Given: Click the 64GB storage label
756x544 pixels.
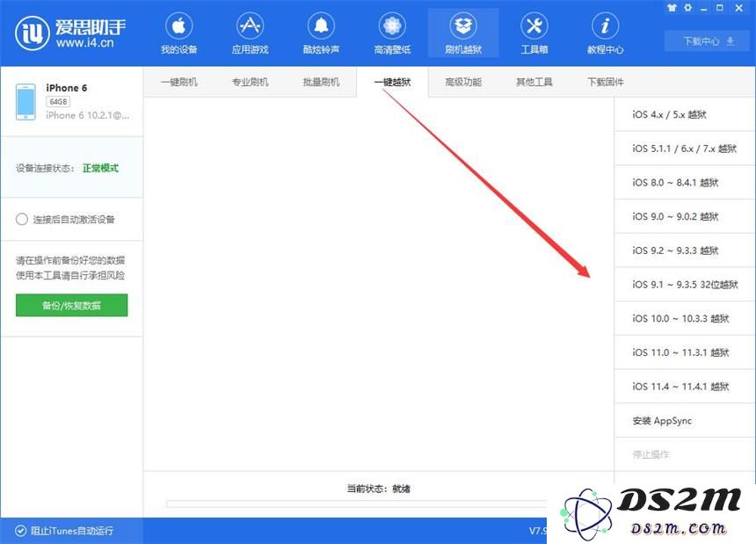Looking at the screenshot, I should point(58,102).
